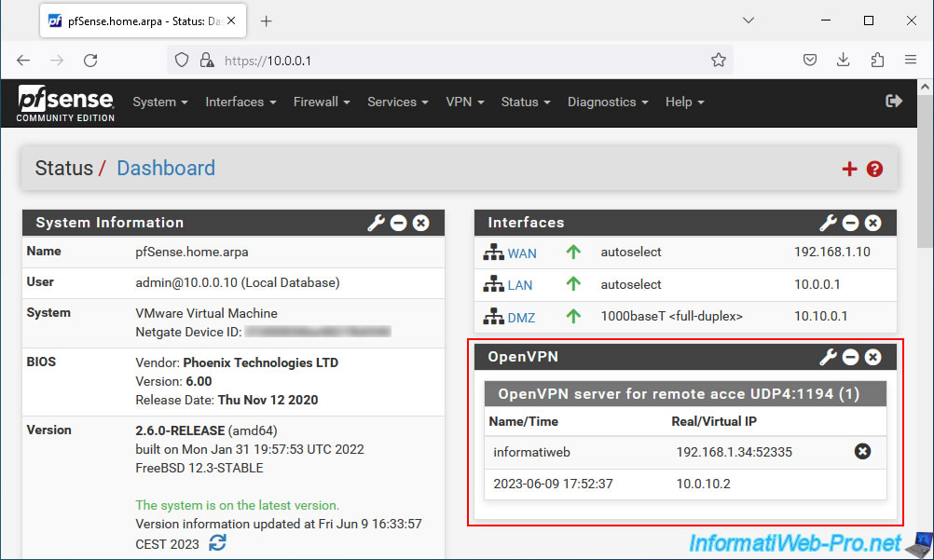Open the DMZ interface link

(521, 318)
